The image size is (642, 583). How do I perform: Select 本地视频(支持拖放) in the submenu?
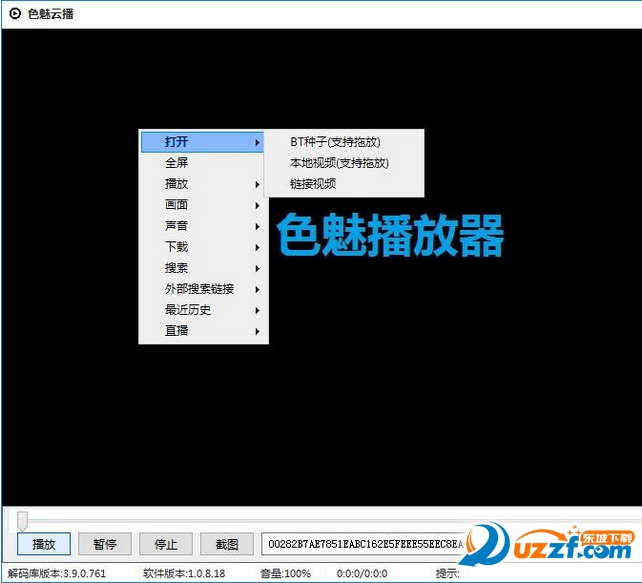click(x=344, y=163)
